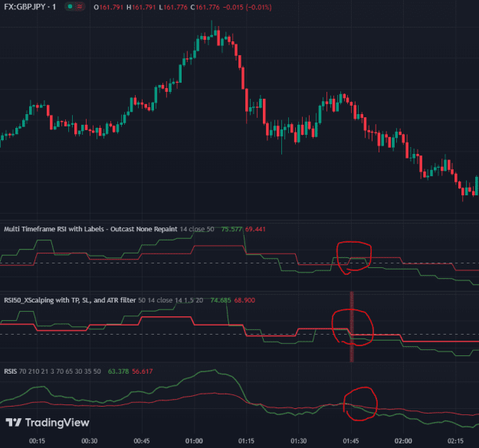The width and height of the screenshot is (479, 448).
Task: Select the RSI50_XScalping indicator legend title
Action: coord(70,300)
